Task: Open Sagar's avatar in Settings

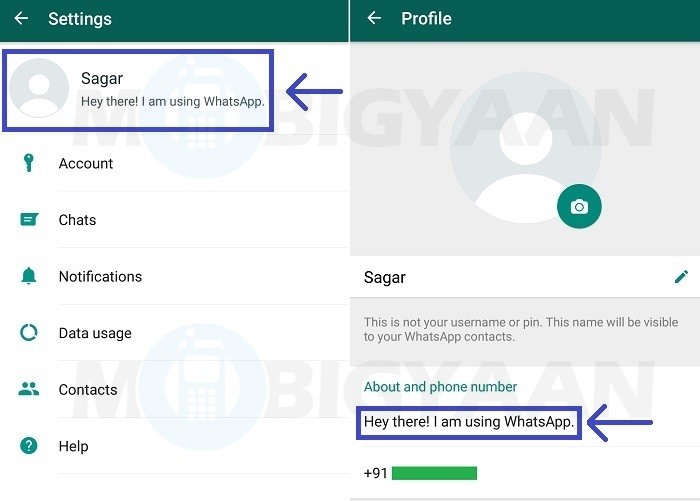Action: point(39,88)
